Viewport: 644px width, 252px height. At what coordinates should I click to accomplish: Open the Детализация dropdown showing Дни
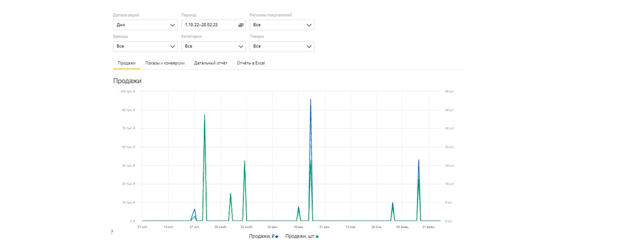[145, 25]
